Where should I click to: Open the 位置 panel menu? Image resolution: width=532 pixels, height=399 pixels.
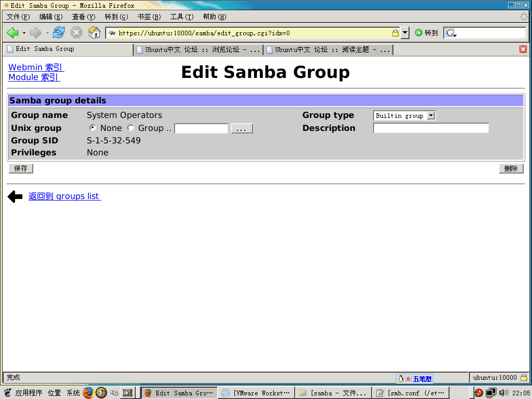54,393
